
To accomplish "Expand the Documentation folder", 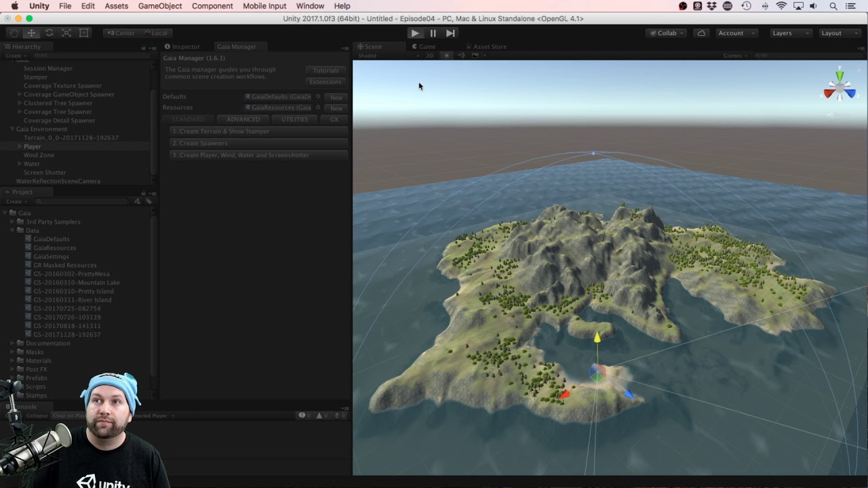I will (x=12, y=344).
